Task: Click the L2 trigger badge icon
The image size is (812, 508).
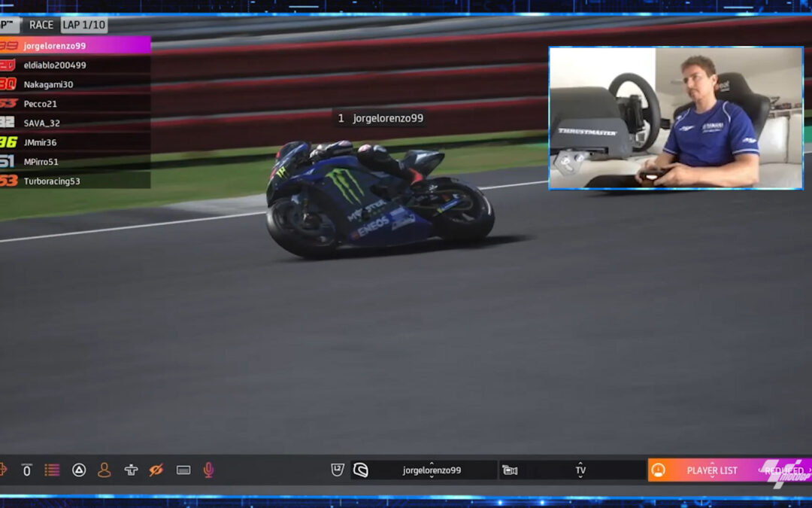Action: [x=337, y=470]
